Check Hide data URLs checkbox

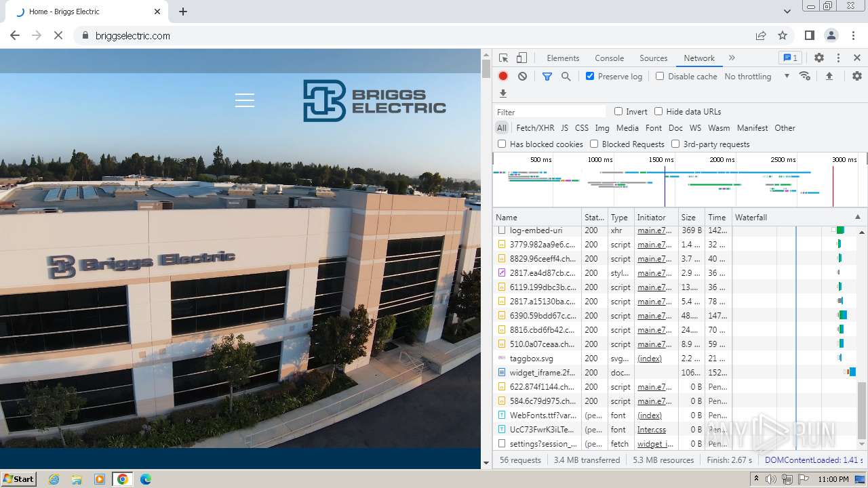[658, 112]
